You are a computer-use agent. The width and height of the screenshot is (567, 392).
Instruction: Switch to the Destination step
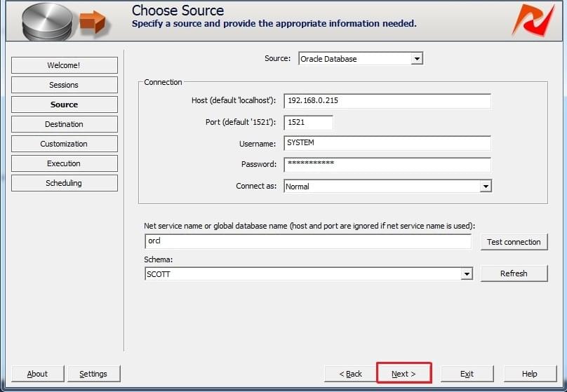click(65, 124)
